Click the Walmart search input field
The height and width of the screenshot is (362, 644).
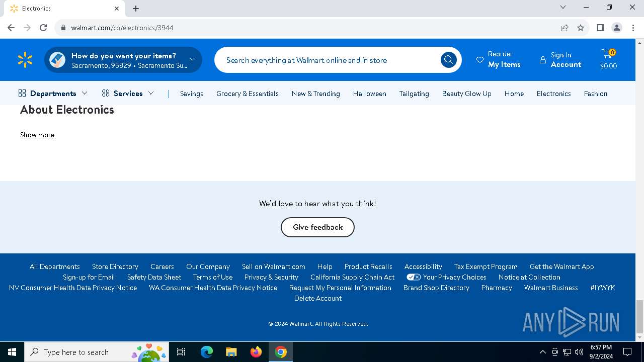click(x=327, y=60)
